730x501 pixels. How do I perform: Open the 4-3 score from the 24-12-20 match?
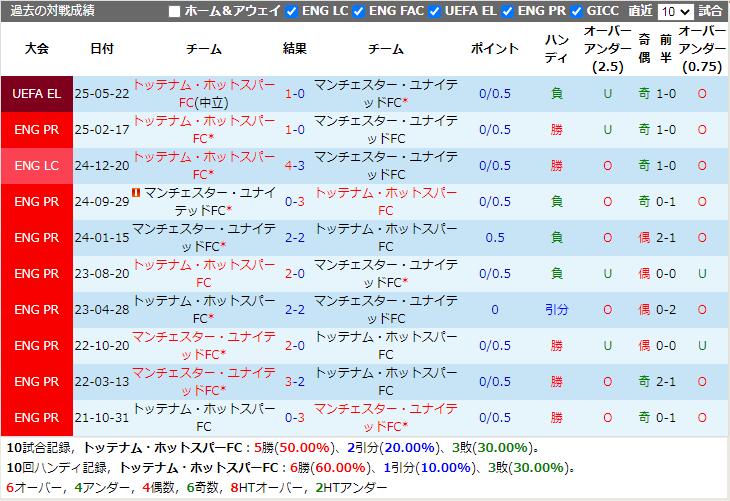click(295, 166)
